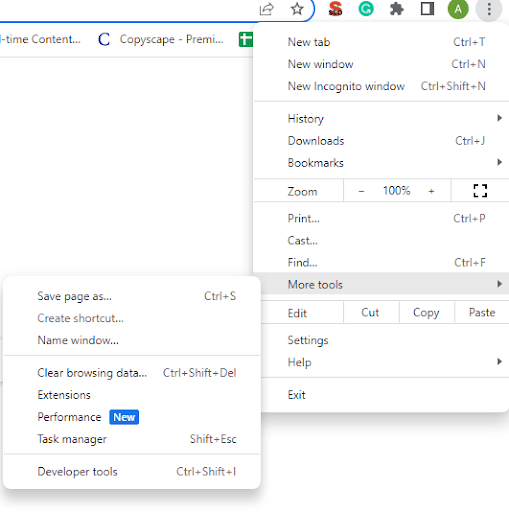Image resolution: width=509 pixels, height=512 pixels.
Task: Choose Find... in the menu
Action: [x=381, y=262]
